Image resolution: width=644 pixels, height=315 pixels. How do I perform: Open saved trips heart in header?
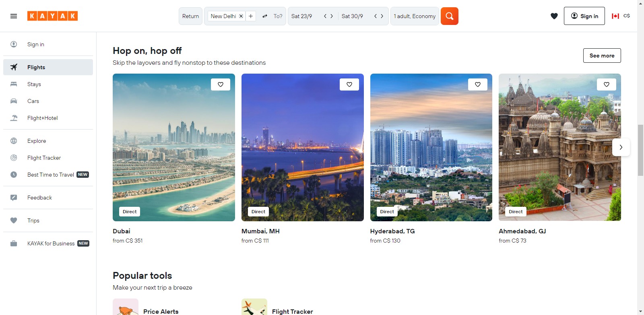[554, 16]
